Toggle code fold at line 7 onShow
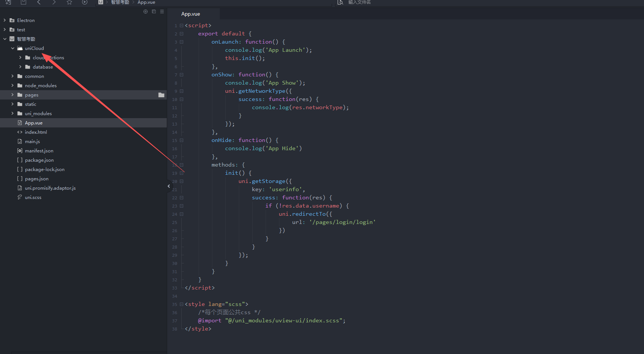The width and height of the screenshot is (644, 354). pyautogui.click(x=182, y=75)
